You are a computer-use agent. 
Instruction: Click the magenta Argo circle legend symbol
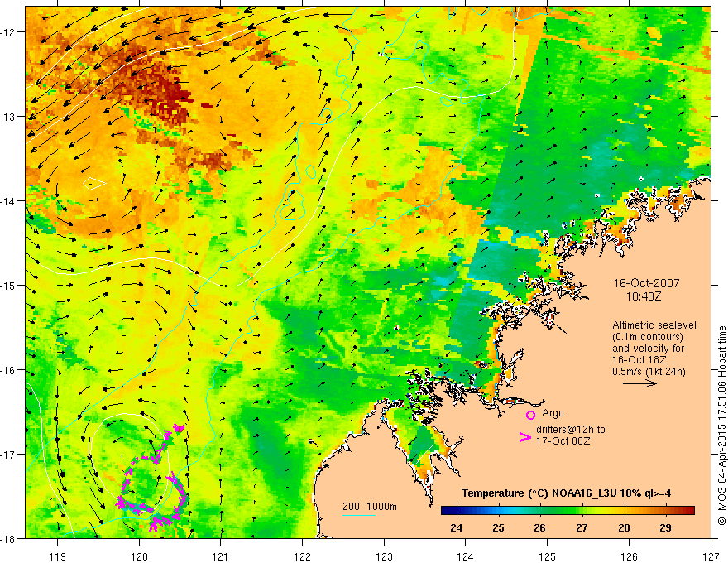[530, 415]
